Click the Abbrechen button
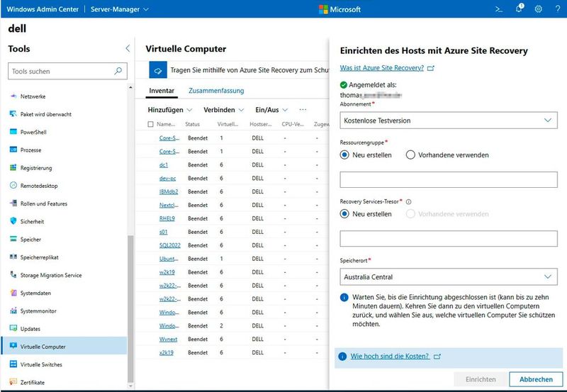567x392 pixels. pos(536,379)
